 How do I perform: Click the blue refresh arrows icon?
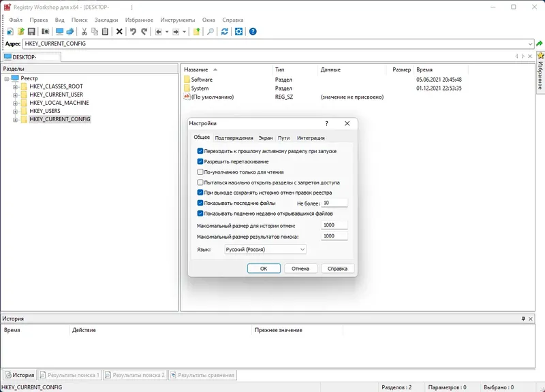click(225, 31)
